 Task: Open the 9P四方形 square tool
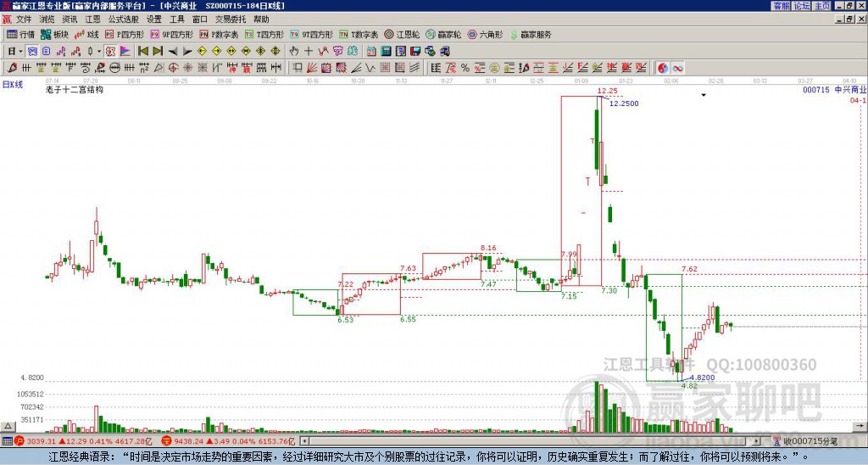(172, 34)
